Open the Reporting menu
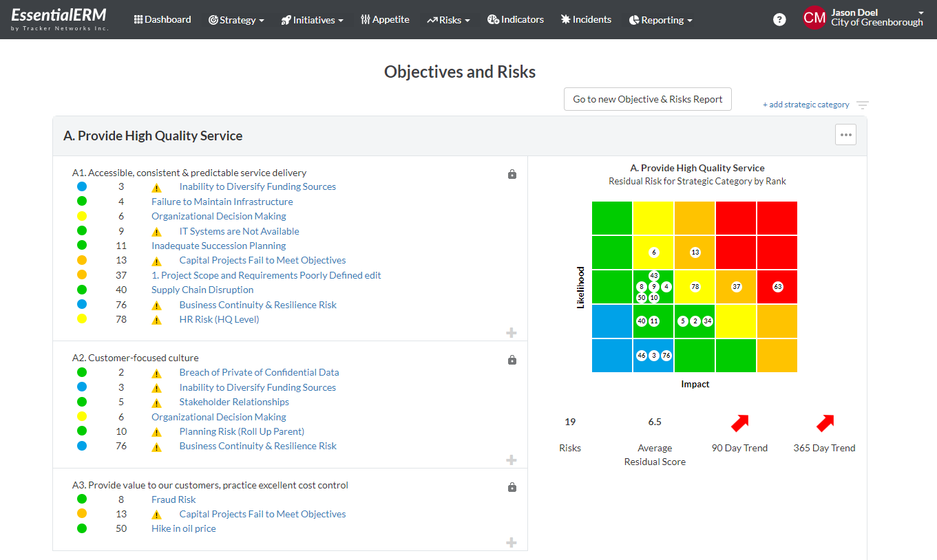This screenshot has width=937, height=560. [660, 19]
